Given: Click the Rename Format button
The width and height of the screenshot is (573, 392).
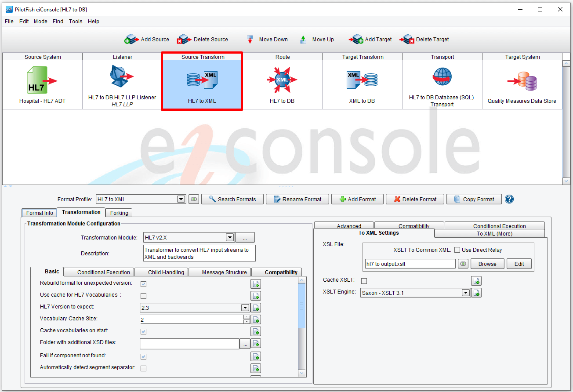Looking at the screenshot, I should coord(297,199).
